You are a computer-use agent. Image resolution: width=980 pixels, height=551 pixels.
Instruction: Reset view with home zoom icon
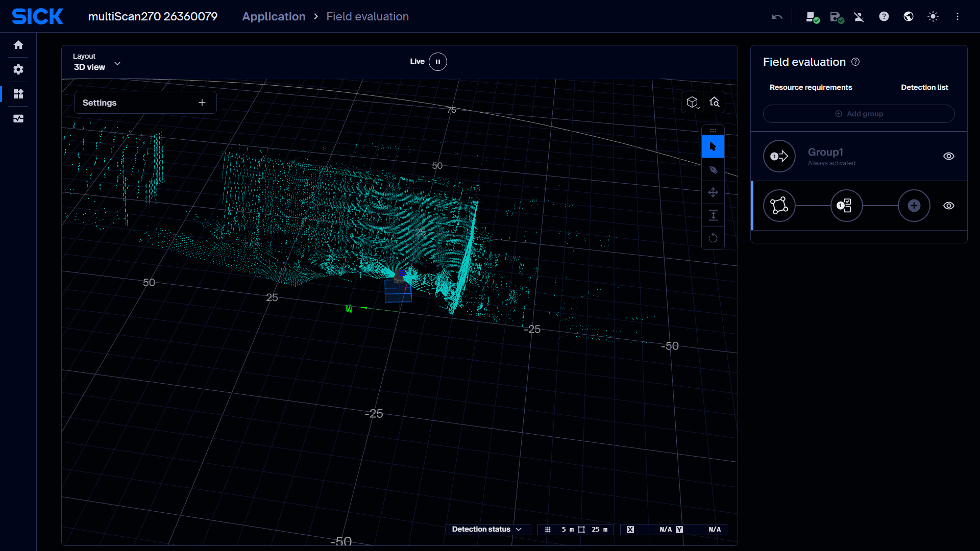click(715, 103)
